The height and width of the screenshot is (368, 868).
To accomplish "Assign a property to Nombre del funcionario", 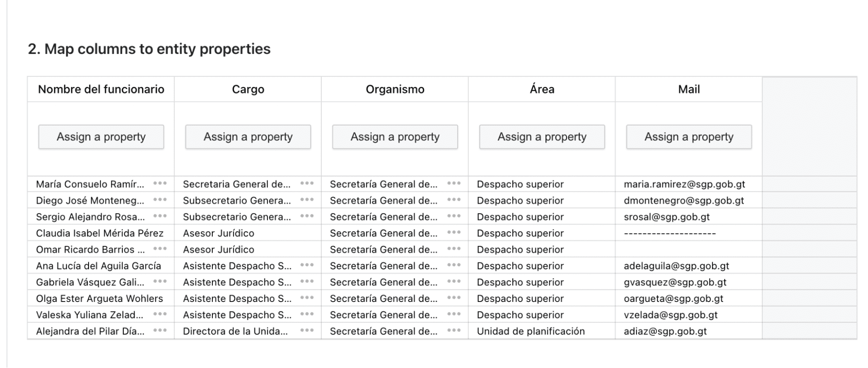I will pos(101,137).
